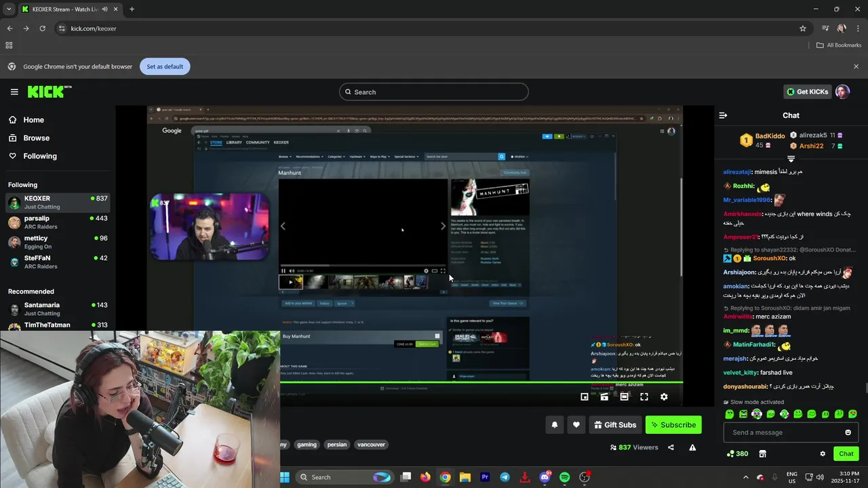Open the Chrome apps grid shortcut
Viewport: 868px width, 488px height.
tap(9, 45)
